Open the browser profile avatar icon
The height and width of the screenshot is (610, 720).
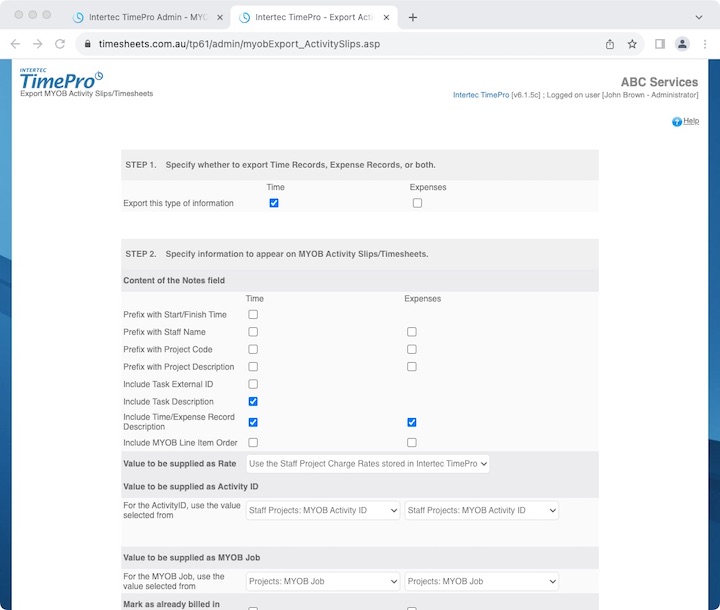[682, 44]
